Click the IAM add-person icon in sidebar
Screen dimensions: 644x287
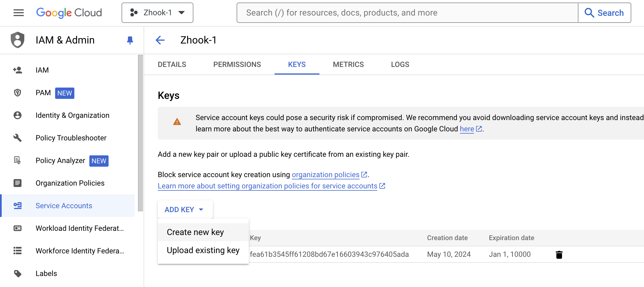click(18, 70)
